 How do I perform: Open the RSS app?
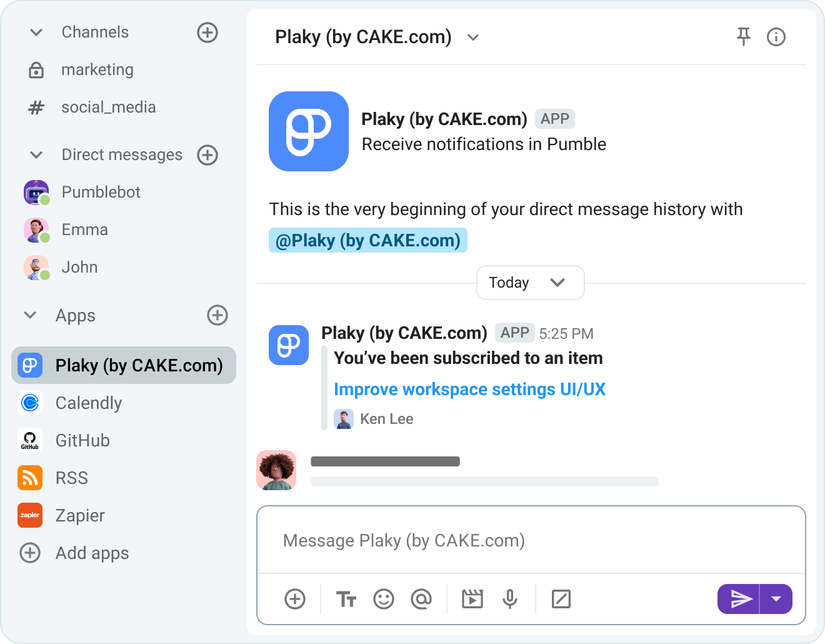pos(72,478)
